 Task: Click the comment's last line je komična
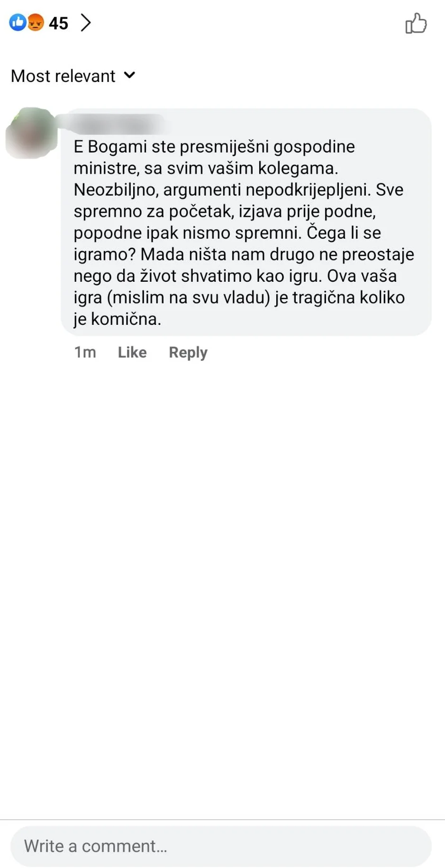118,319
